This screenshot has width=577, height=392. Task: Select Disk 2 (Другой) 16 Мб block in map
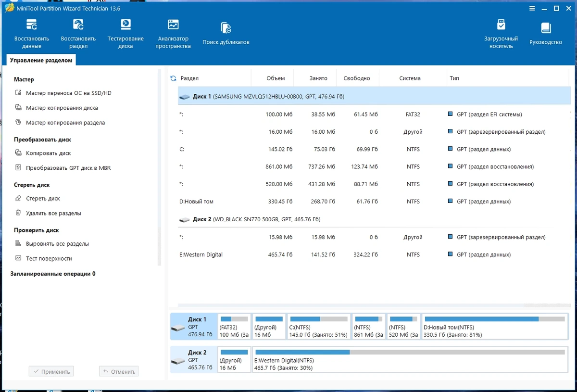[234, 360]
